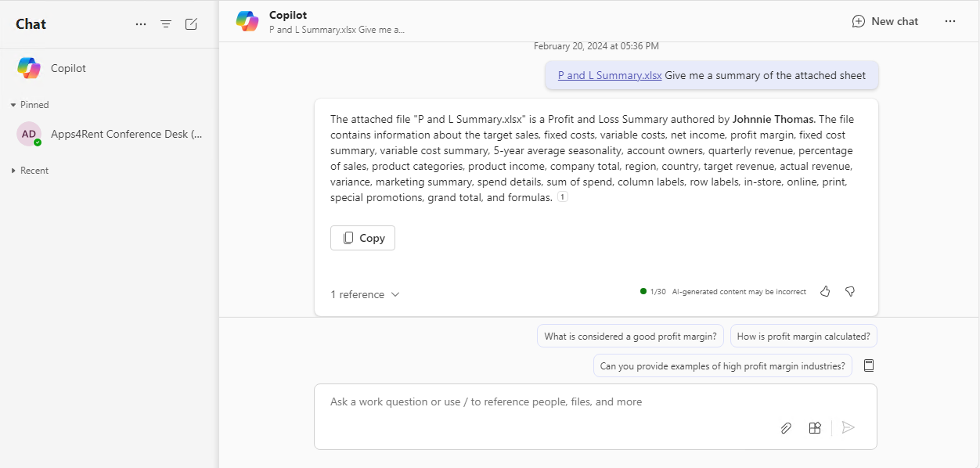Open the chat list filter

coord(166,24)
